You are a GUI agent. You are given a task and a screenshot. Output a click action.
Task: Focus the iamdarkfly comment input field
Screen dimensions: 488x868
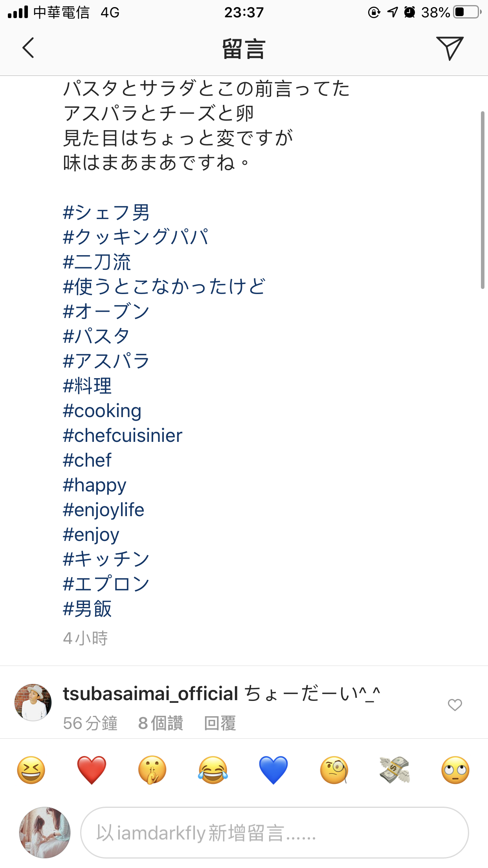pyautogui.click(x=275, y=833)
